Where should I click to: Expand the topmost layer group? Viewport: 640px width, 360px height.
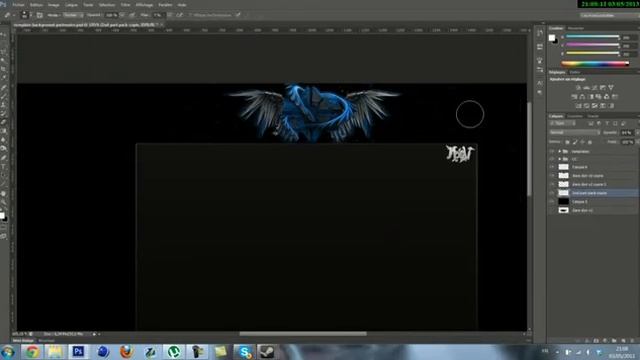560,151
